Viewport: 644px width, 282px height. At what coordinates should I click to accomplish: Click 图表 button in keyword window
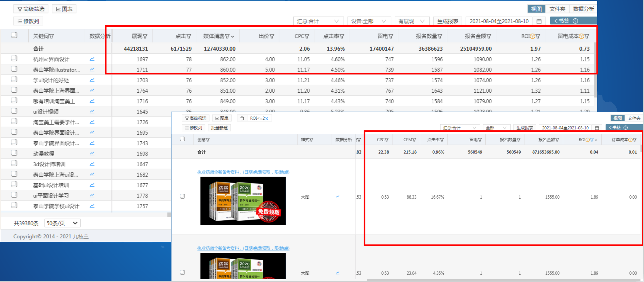[64, 9]
